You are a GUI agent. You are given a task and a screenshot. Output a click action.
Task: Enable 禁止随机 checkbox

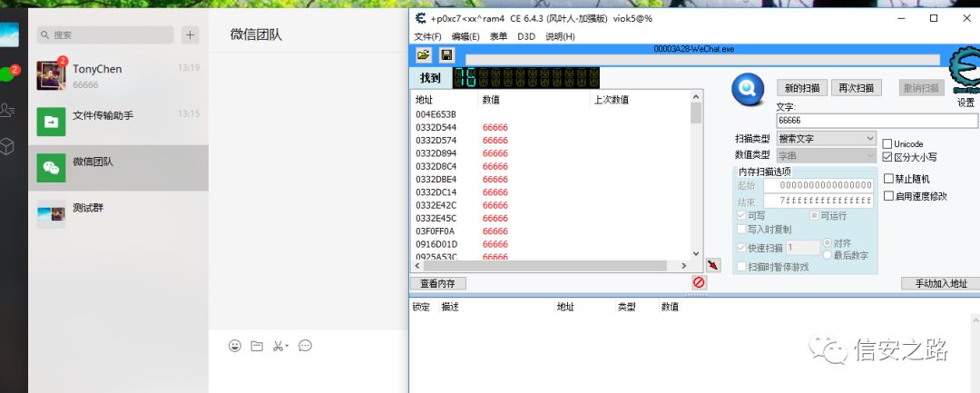pyautogui.click(x=888, y=179)
